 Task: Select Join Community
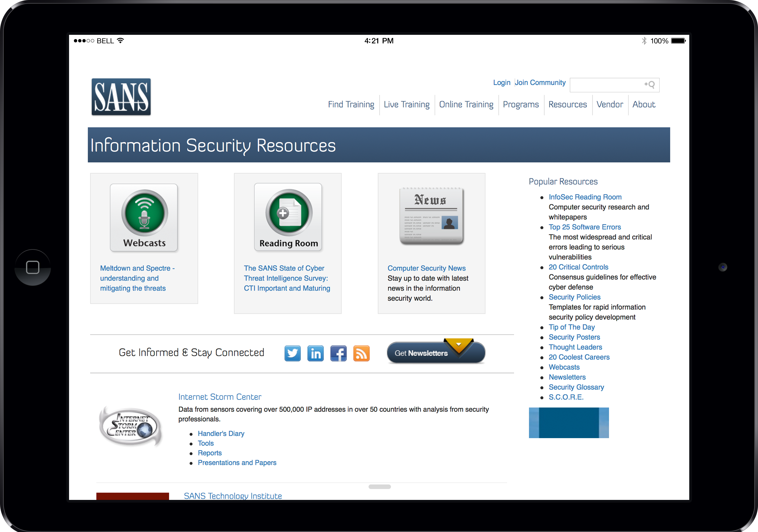(x=540, y=82)
